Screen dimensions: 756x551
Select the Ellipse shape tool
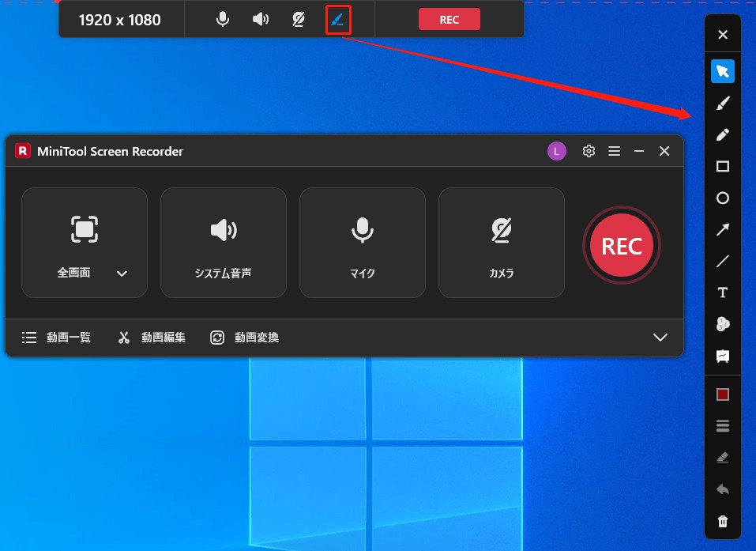click(x=722, y=198)
